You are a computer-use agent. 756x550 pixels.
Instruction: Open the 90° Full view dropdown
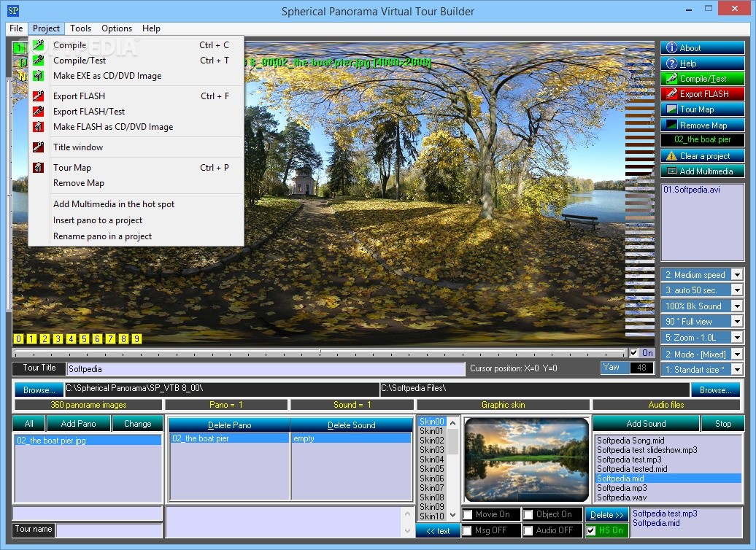point(737,322)
